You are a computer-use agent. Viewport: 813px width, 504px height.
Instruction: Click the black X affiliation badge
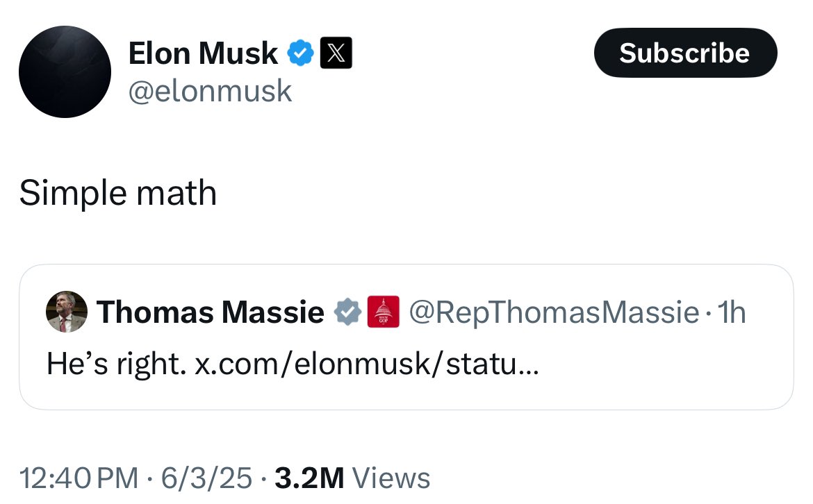coord(336,53)
